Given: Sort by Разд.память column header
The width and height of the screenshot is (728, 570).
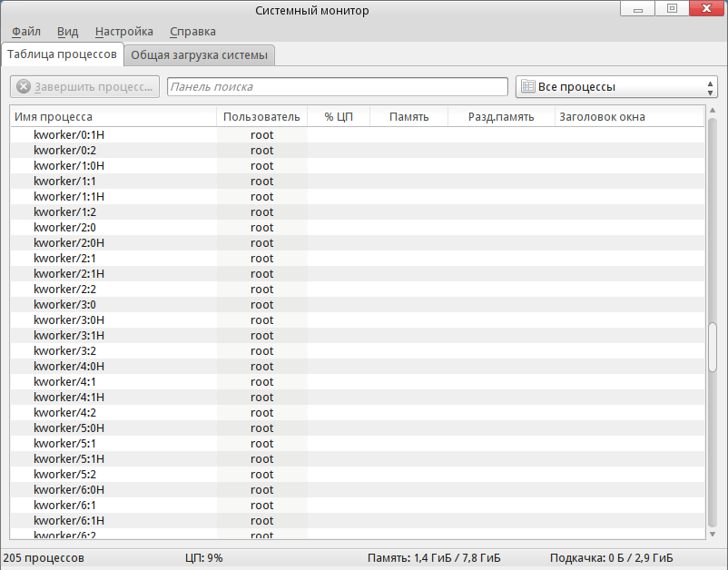Looking at the screenshot, I should coord(501,116).
